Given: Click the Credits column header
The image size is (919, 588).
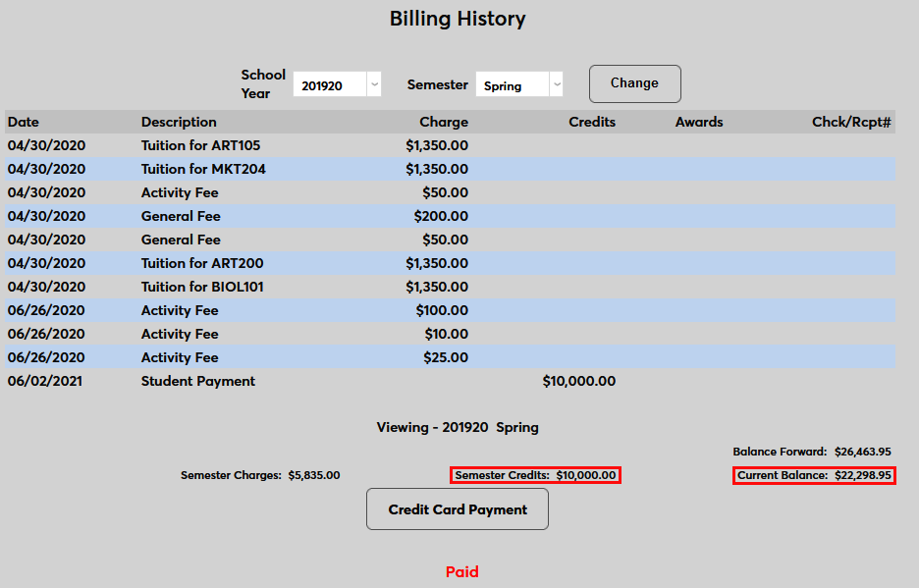Looking at the screenshot, I should (591, 122).
